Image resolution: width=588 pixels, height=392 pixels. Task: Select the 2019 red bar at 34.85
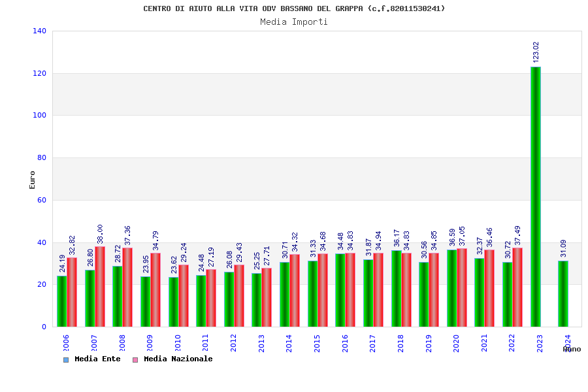coord(434,290)
